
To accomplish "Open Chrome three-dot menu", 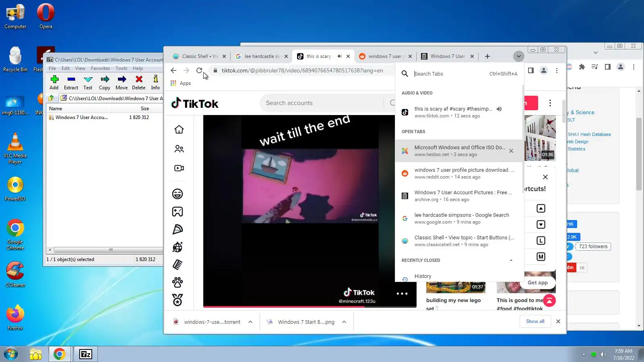I will (557, 70).
